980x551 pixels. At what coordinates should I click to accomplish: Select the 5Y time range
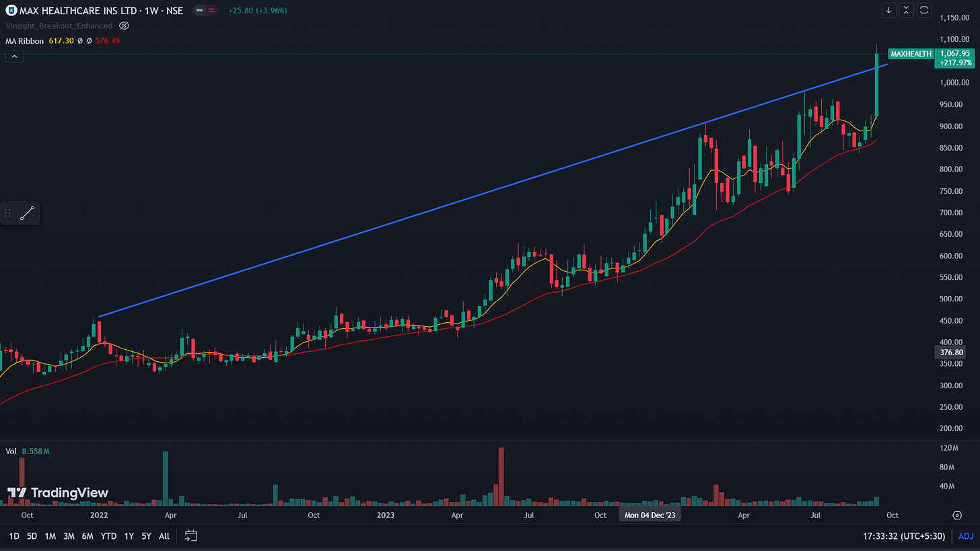coord(146,536)
